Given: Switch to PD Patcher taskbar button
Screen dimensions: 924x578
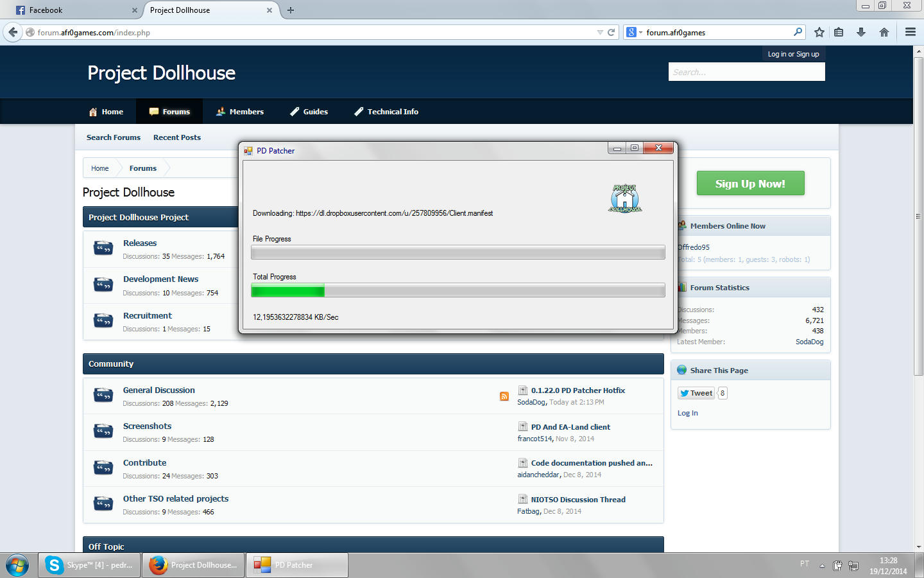Looking at the screenshot, I should pos(296,565).
